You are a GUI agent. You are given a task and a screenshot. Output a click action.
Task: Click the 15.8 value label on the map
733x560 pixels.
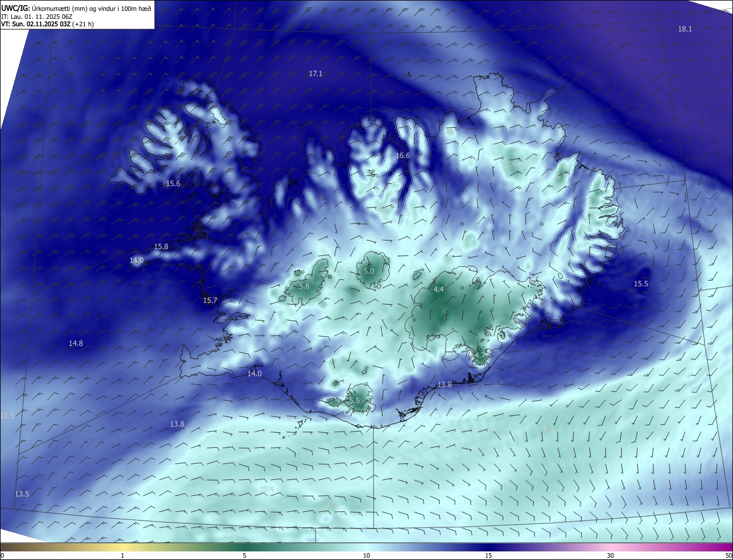tap(161, 247)
